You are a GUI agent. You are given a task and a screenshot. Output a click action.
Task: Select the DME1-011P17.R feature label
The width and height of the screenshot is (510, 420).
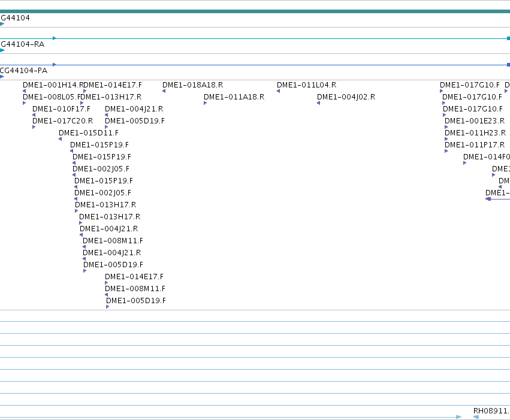click(475, 145)
